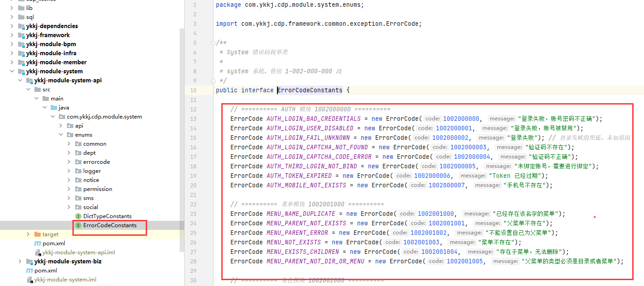This screenshot has width=644, height=286.
Task: Click the src folder icon
Action: click(38, 89)
